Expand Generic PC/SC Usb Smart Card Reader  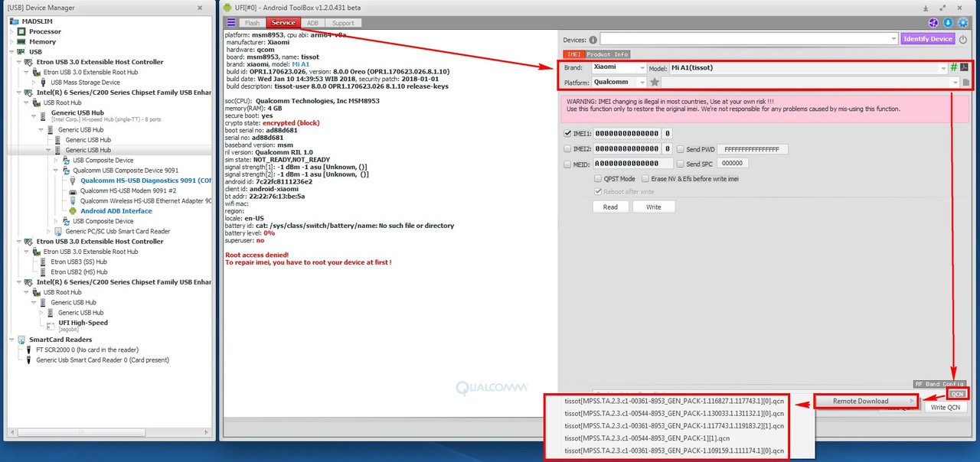tap(48, 231)
